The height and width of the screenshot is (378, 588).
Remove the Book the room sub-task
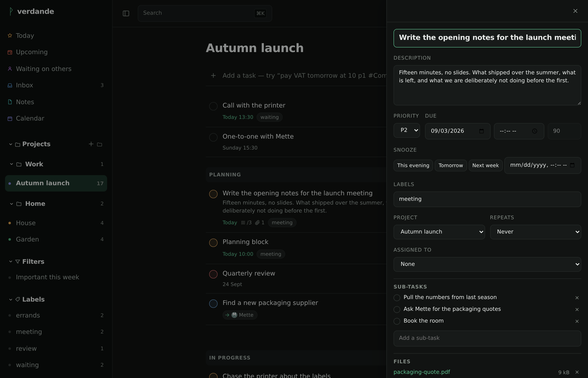[x=577, y=321]
